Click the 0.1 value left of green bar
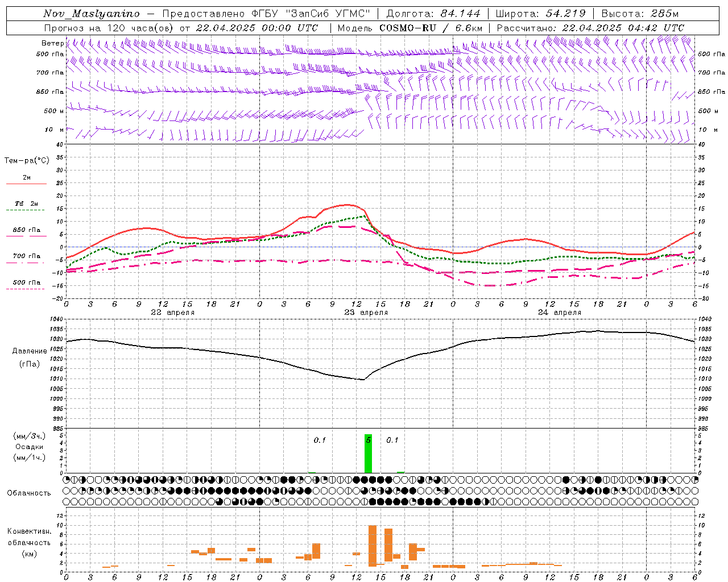 pyautogui.click(x=320, y=440)
